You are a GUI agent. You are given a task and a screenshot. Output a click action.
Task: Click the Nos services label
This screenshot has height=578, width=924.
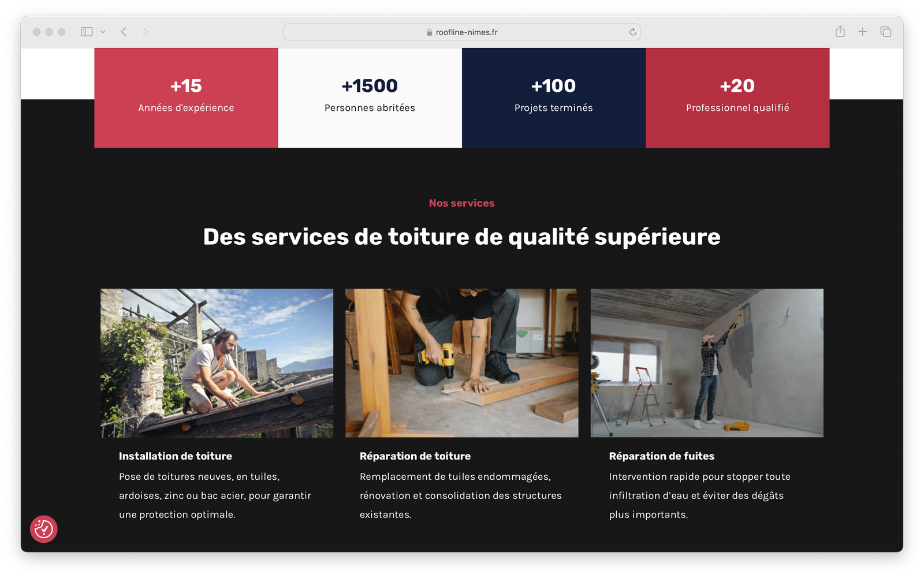click(x=462, y=203)
